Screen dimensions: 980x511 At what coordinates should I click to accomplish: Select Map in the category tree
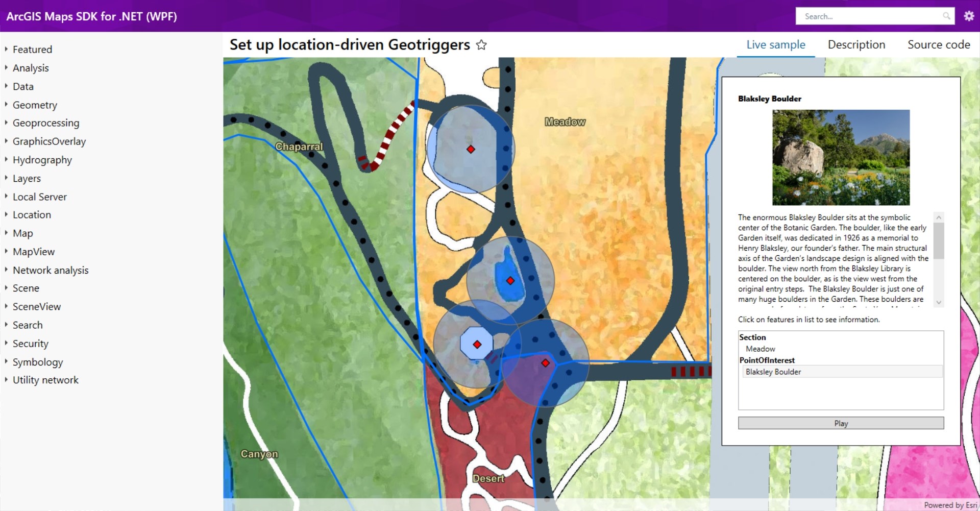click(23, 233)
